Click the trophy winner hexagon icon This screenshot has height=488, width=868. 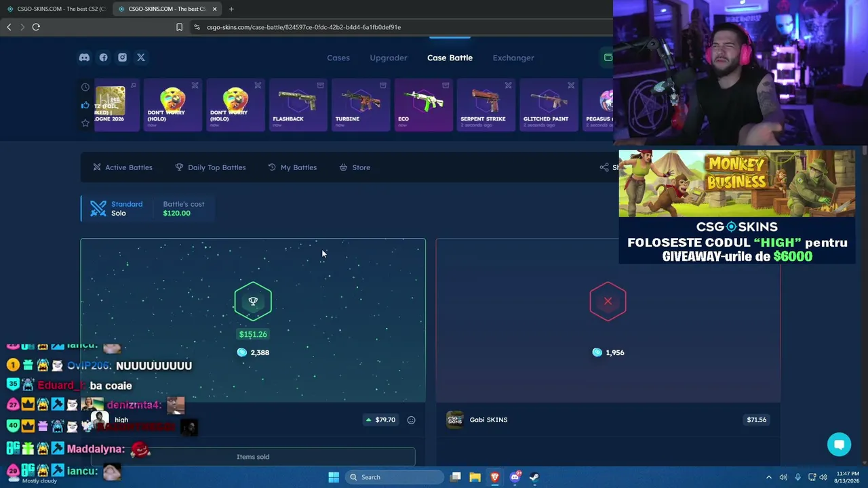[253, 301]
